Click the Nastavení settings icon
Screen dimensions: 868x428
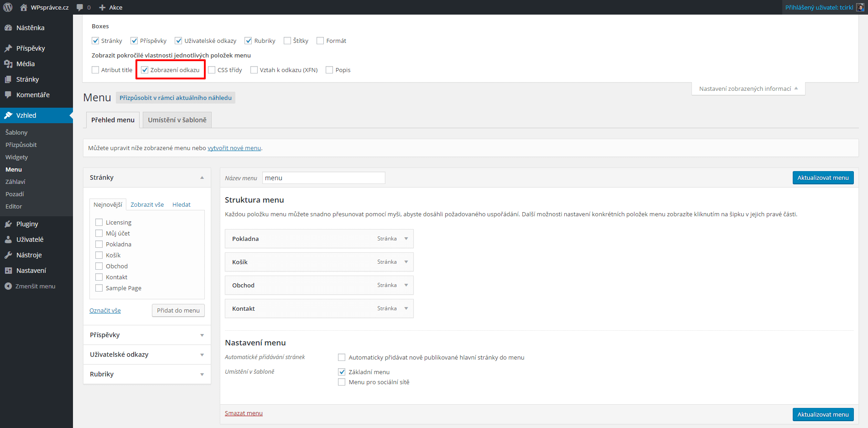[x=8, y=271]
